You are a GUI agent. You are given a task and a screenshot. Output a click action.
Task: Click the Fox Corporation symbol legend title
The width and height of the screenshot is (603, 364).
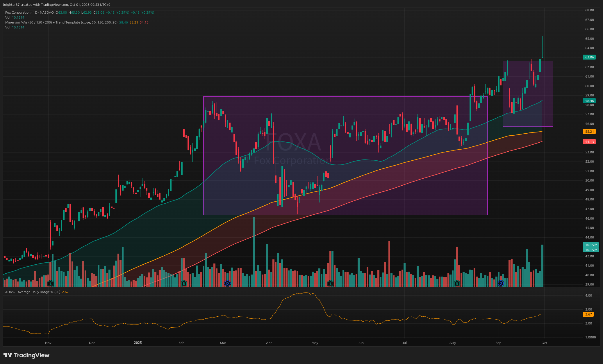pos(18,12)
